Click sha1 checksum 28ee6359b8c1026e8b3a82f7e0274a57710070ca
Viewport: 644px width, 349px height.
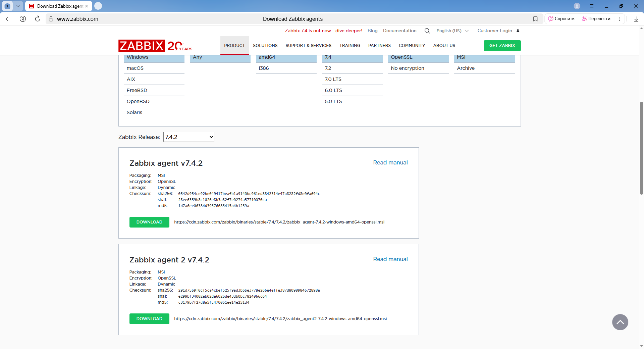[222, 200]
